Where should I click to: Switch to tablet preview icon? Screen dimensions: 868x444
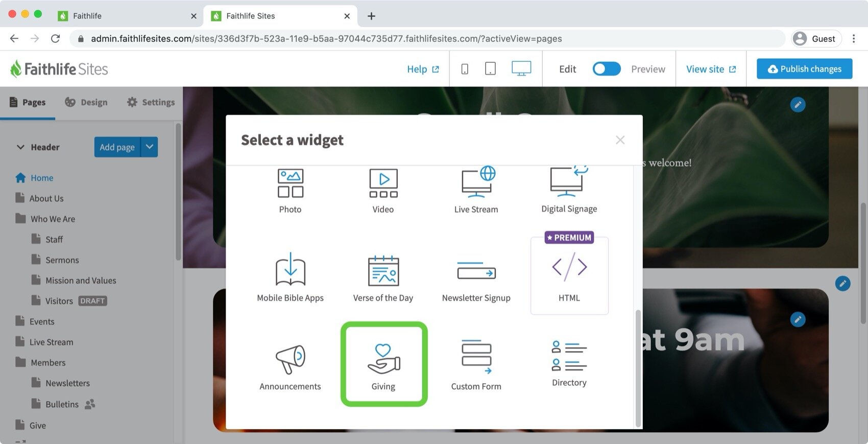[x=490, y=69]
